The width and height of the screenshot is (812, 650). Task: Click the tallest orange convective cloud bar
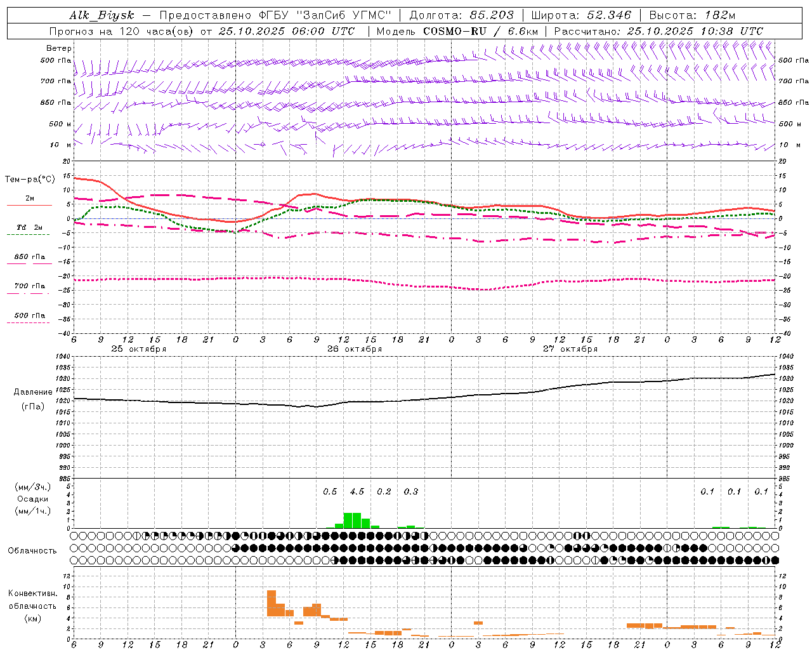point(272,603)
